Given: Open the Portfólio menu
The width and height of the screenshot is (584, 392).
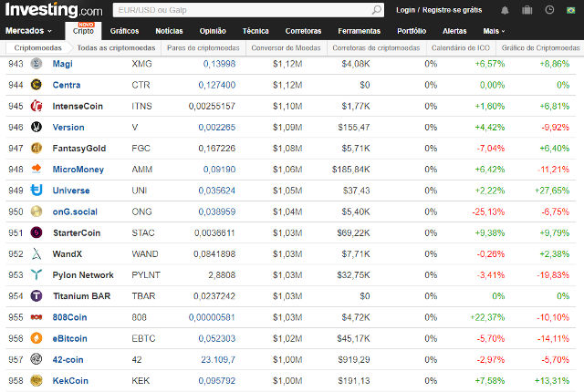Looking at the screenshot, I should tap(412, 31).
